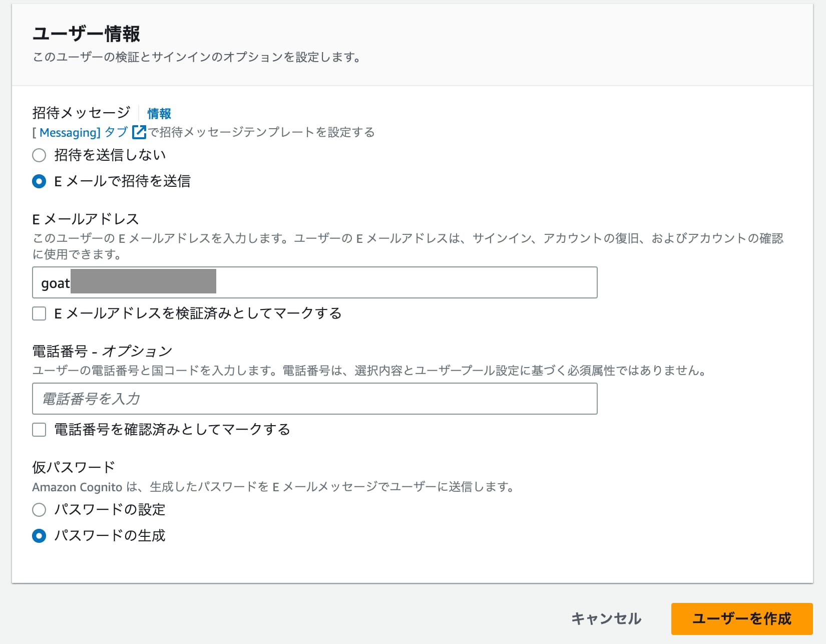
Task: Click the 仮パスワード section label
Action: (x=74, y=467)
